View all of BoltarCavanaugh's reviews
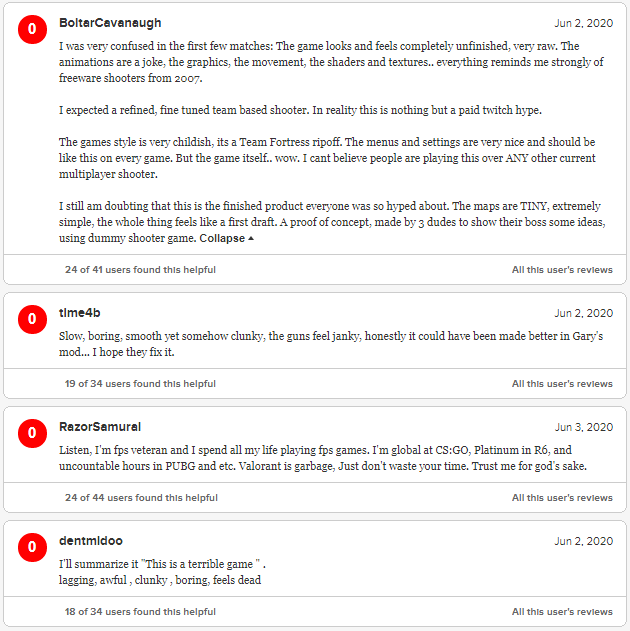Viewport: 630px width, 631px height. 562,270
